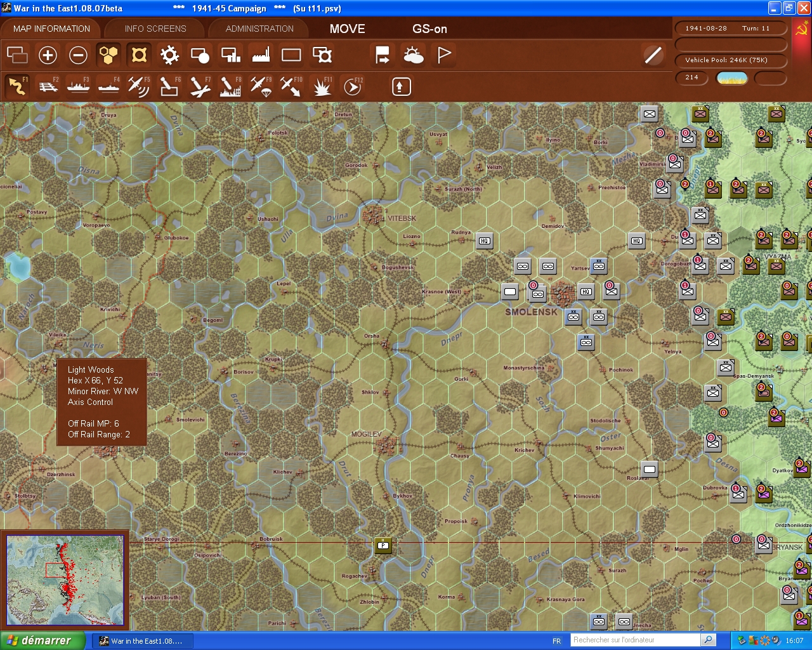Open the F3 naval transport mode
The width and height of the screenshot is (812, 650).
77,86
